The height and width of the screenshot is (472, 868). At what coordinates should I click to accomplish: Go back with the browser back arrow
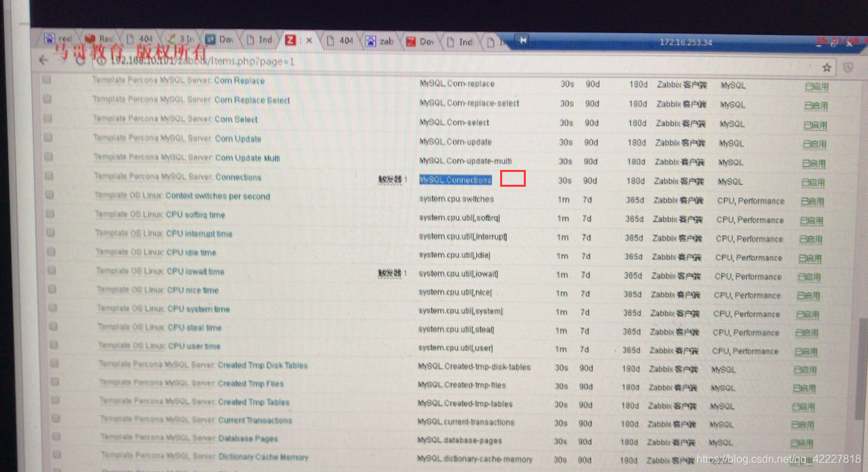click(x=43, y=60)
